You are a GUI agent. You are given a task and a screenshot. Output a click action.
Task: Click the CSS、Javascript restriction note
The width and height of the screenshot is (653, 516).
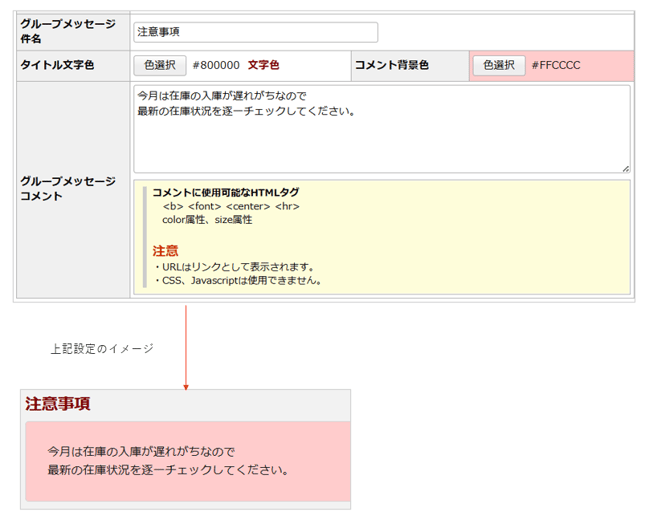237,281
